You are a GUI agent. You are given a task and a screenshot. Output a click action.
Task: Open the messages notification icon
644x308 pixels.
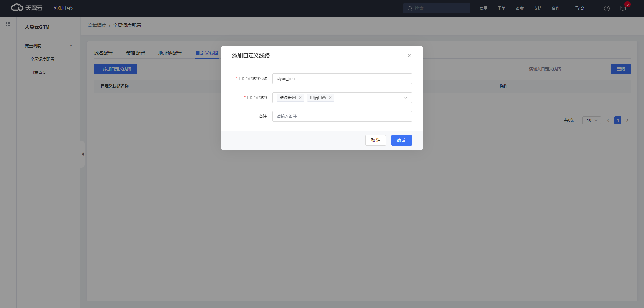pos(623,8)
